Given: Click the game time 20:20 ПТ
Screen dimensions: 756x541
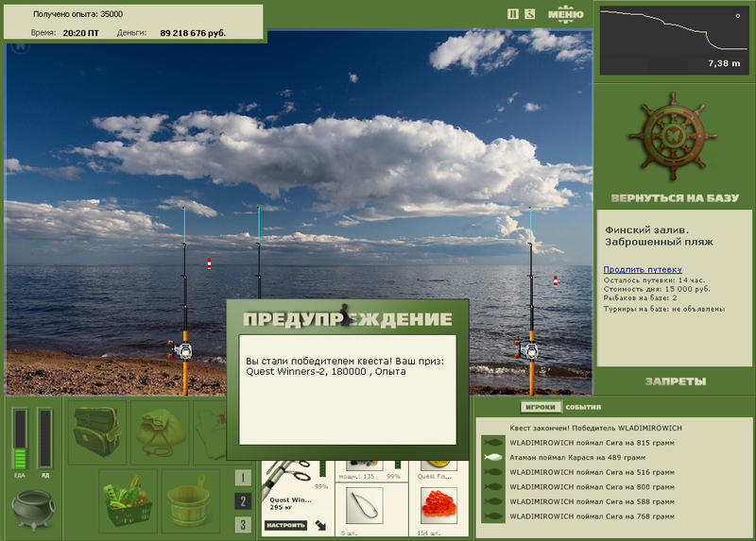Looking at the screenshot, I should tap(80, 33).
